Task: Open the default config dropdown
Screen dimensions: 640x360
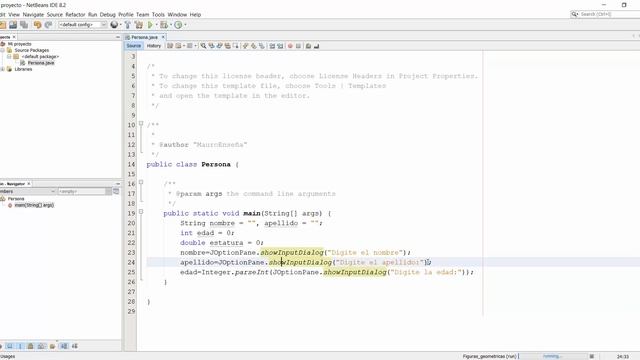Action: pyautogui.click(x=82, y=25)
